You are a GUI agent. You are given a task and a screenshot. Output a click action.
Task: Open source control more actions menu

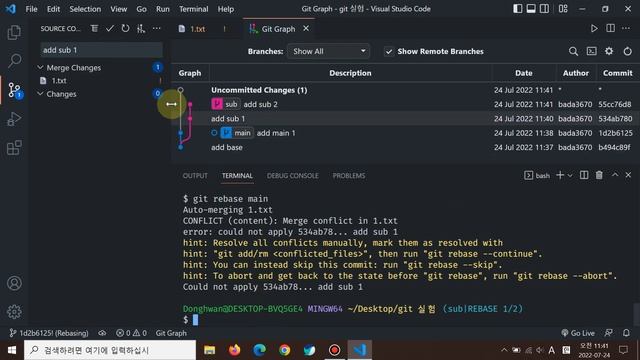pyautogui.click(x=156, y=29)
